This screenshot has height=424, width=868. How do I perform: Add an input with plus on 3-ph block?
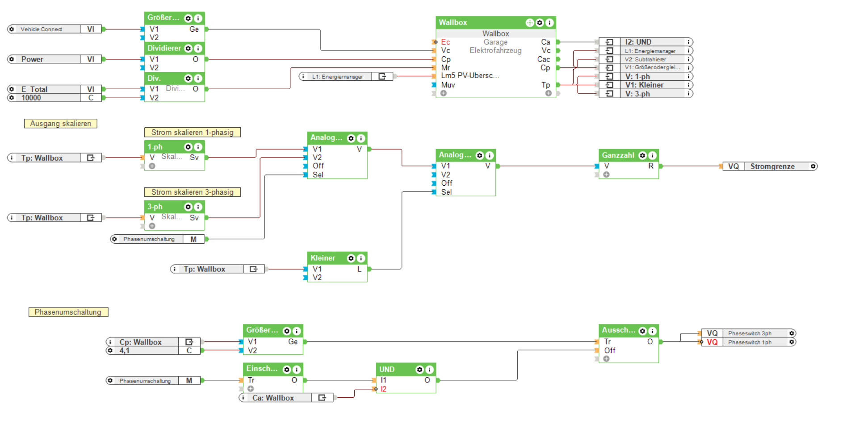pyautogui.click(x=152, y=226)
